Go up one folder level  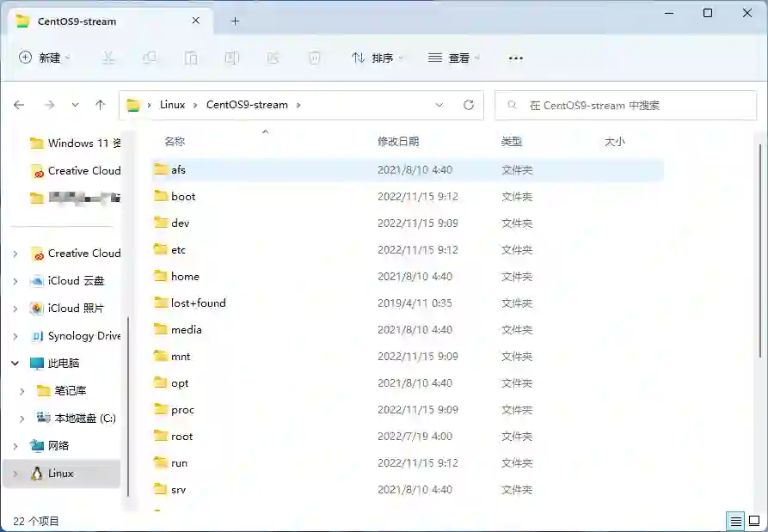click(x=101, y=105)
